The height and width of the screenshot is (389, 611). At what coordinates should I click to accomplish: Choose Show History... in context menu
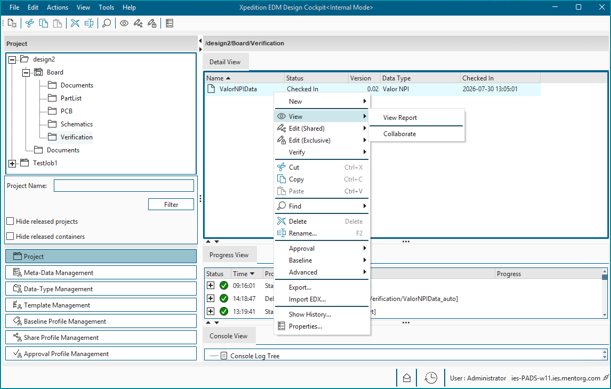(322, 314)
